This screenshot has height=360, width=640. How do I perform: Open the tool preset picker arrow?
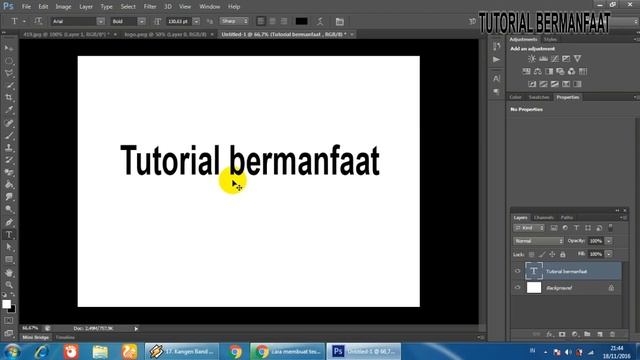point(24,21)
